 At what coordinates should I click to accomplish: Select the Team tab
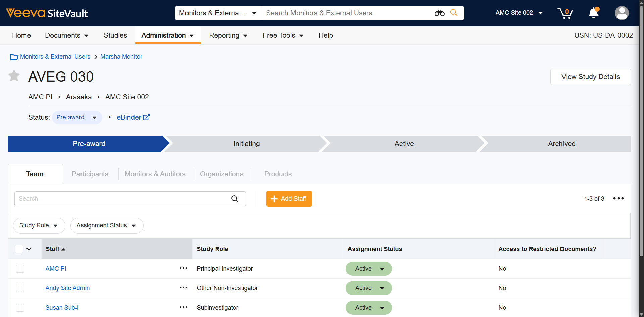[35, 174]
